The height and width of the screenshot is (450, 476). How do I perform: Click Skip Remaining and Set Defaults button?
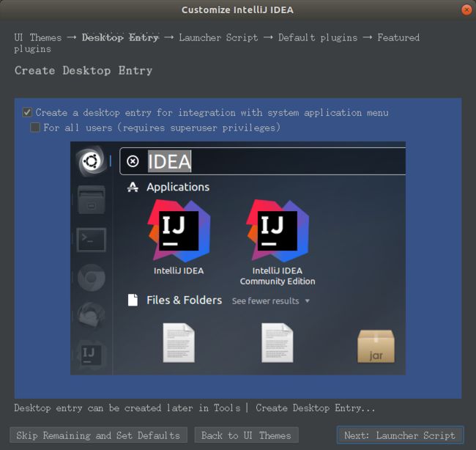pyautogui.click(x=98, y=435)
